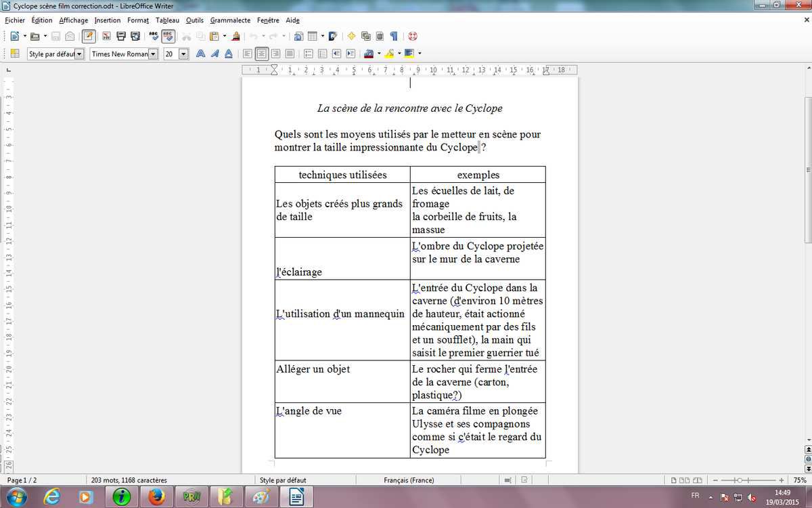This screenshot has width=812, height=508.
Task: Open the font size 20 dropdown
Action: click(183, 54)
